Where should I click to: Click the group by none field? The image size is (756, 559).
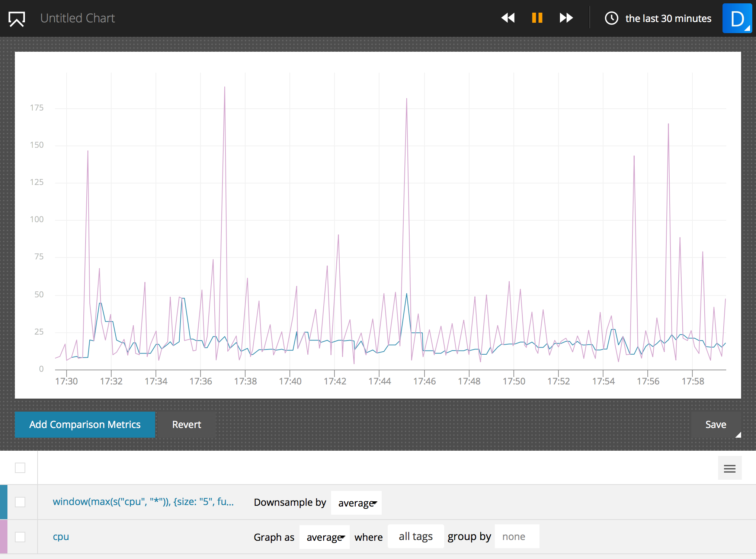coord(516,537)
